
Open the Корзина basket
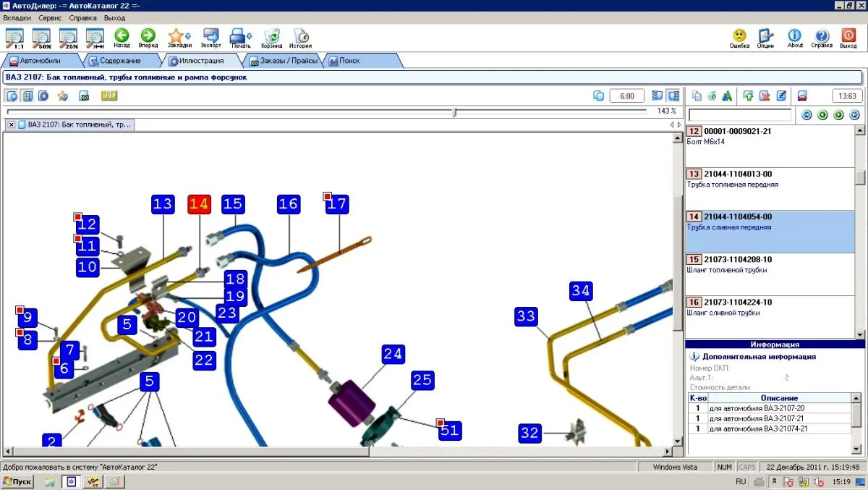272,38
